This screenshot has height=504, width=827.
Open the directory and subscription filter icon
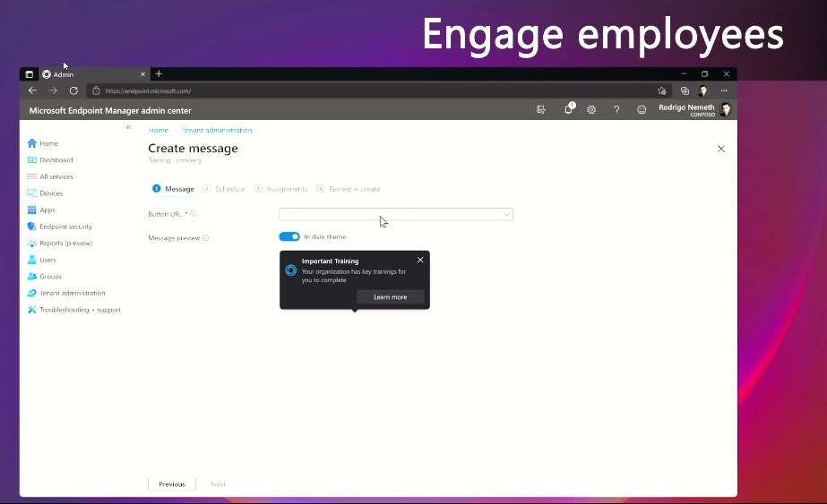pyautogui.click(x=541, y=109)
